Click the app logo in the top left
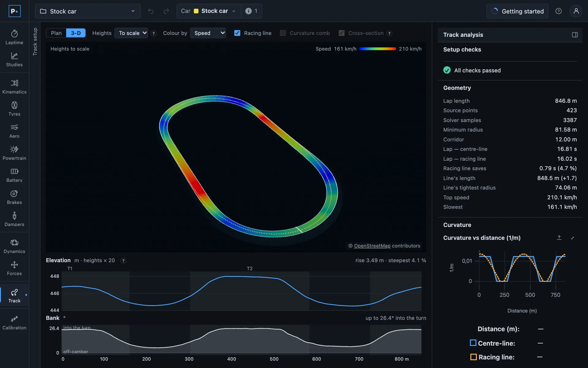Screen dimensions: 588x368 [14, 11]
